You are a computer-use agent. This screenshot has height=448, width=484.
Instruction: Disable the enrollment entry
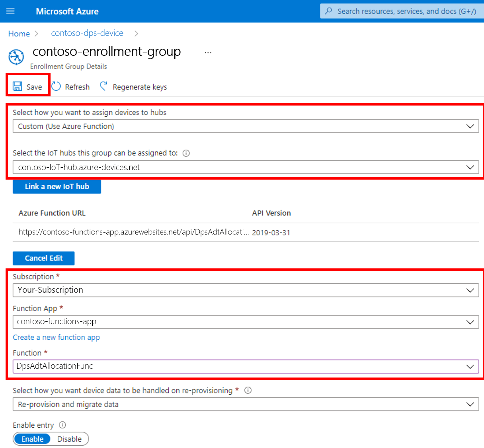pos(70,439)
